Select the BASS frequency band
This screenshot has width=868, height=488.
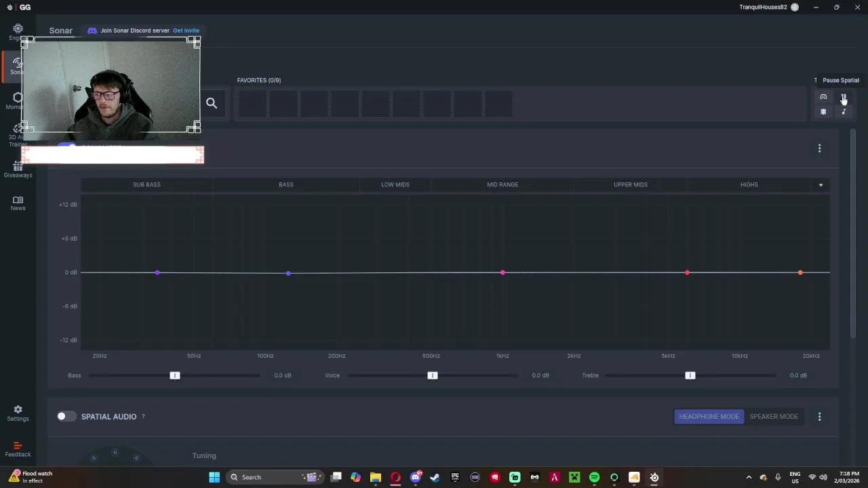tap(286, 184)
